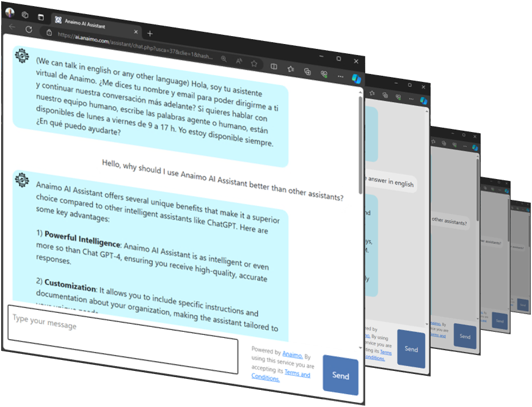This screenshot has height=407, width=532.
Task: Add page to favorites with star icon
Action: click(x=254, y=63)
